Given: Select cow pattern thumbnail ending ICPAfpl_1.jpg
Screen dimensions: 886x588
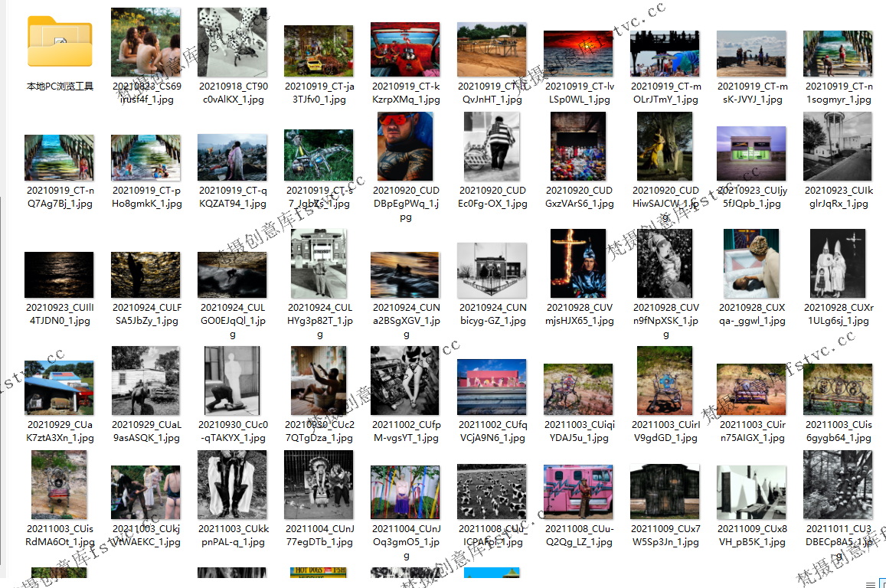Looking at the screenshot, I should click(492, 492).
